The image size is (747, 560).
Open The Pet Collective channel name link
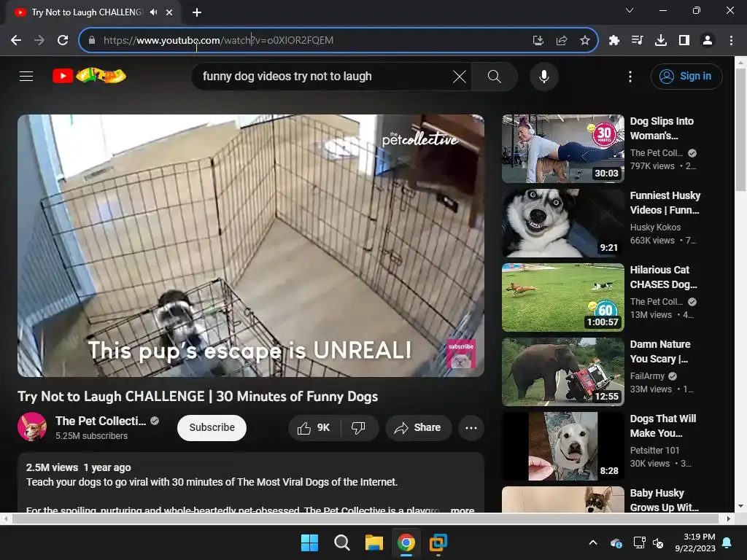click(x=101, y=421)
